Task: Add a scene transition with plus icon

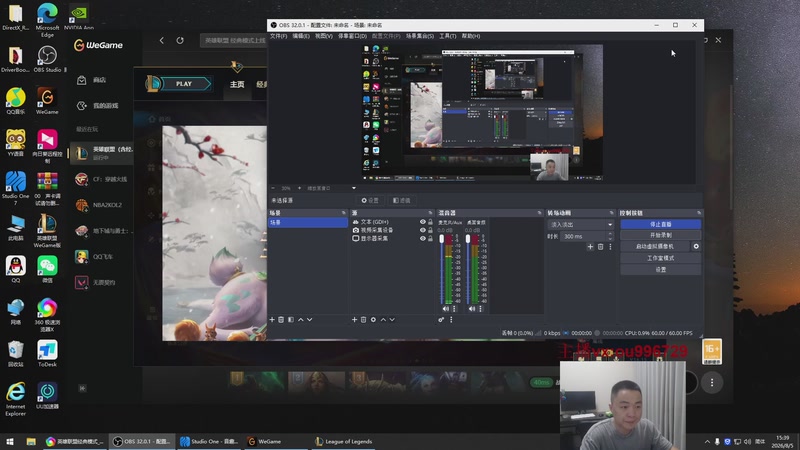Action: 590,247
